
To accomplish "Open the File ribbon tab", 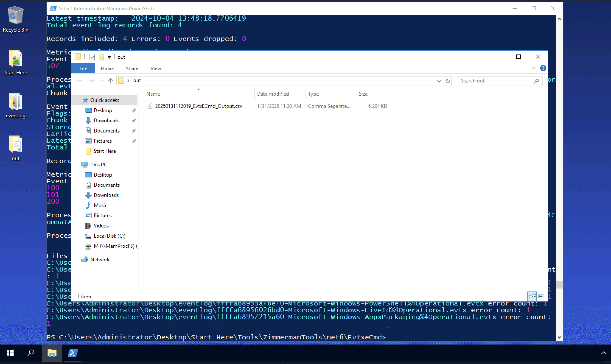I will (x=83, y=68).
